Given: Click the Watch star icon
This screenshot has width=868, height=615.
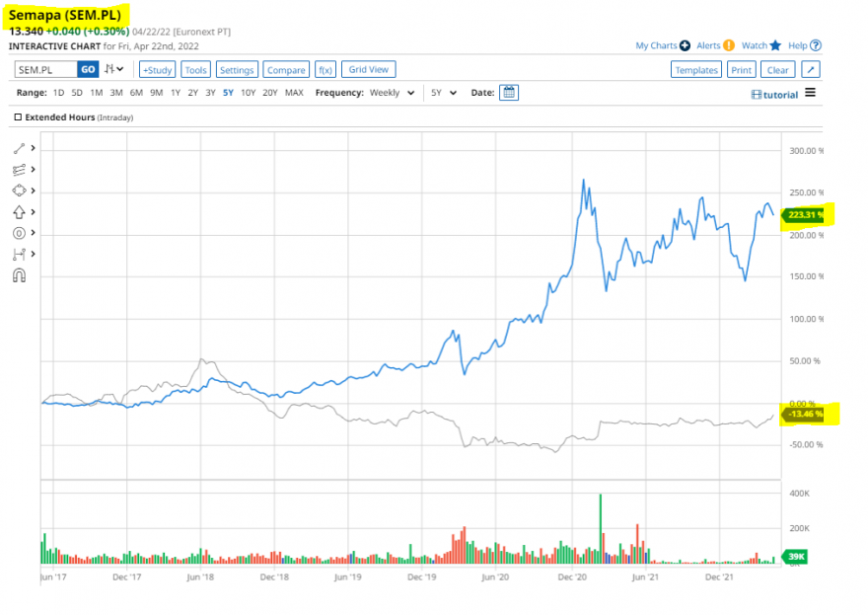Looking at the screenshot, I should point(775,45).
